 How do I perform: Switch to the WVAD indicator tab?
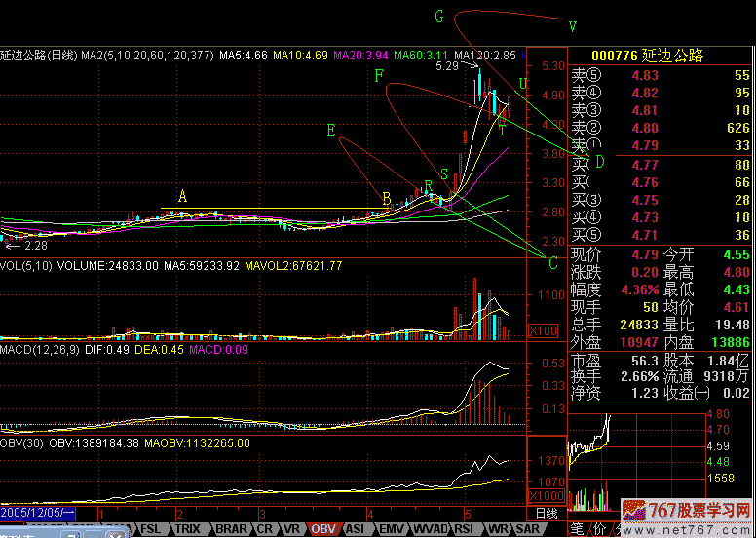coord(430,529)
